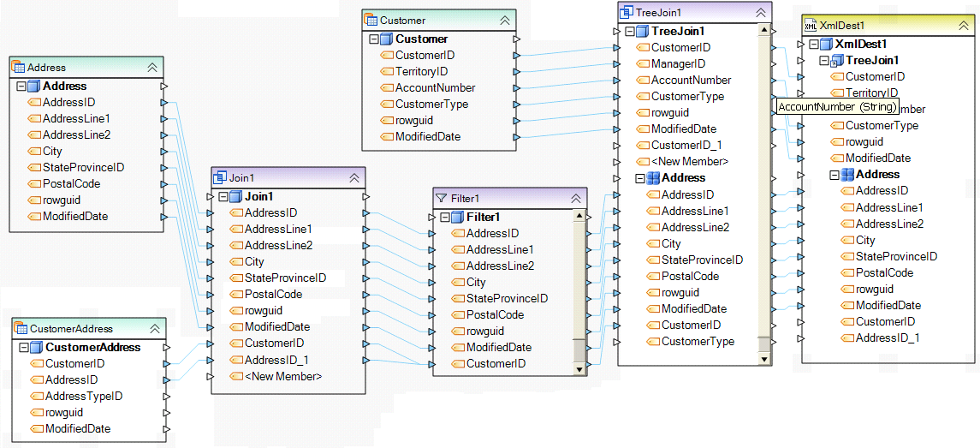
Task: Click the Address table icon in title bar
Action: pyautogui.click(x=18, y=67)
